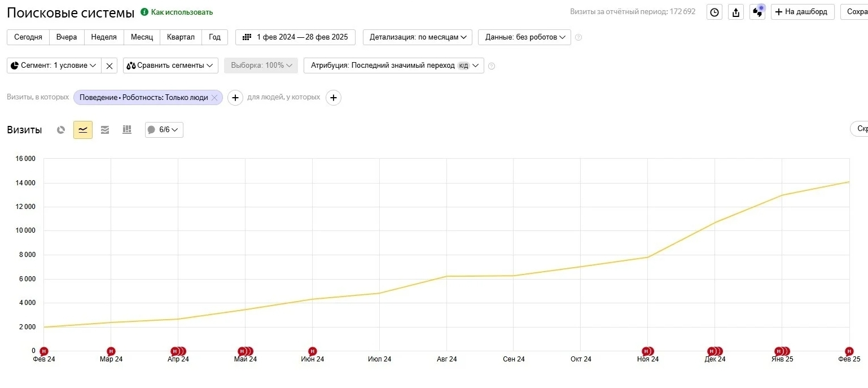
Task: Open the date range picker 1 фев 2024 — 28 фев 2025
Action: point(295,37)
